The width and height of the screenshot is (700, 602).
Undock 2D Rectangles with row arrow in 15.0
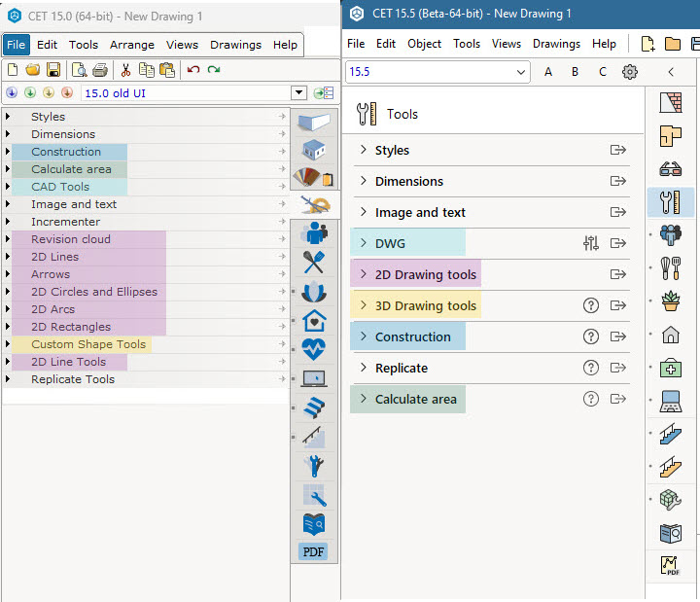point(282,327)
